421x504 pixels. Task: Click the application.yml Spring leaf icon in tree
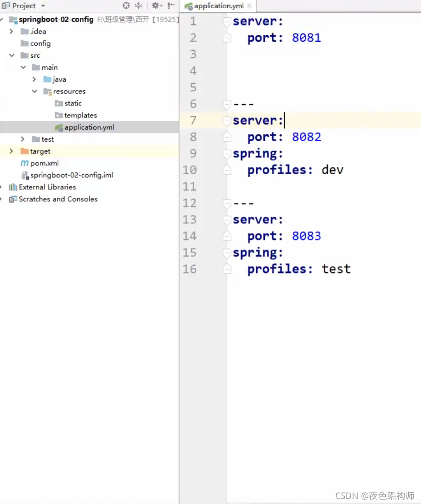coord(59,127)
